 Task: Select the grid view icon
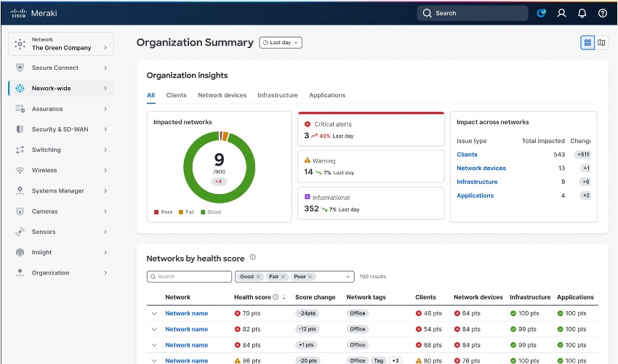[x=587, y=43]
